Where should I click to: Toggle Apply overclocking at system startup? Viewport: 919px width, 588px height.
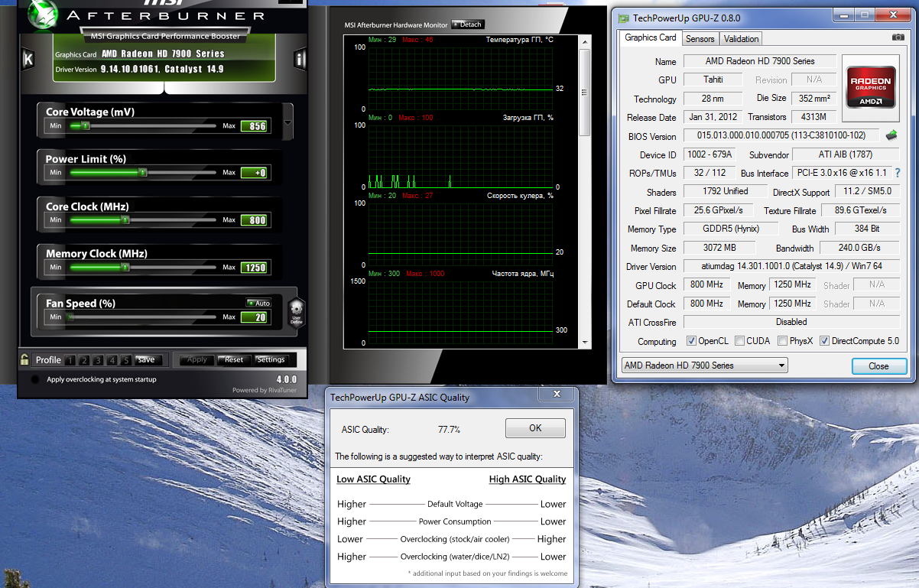35,379
